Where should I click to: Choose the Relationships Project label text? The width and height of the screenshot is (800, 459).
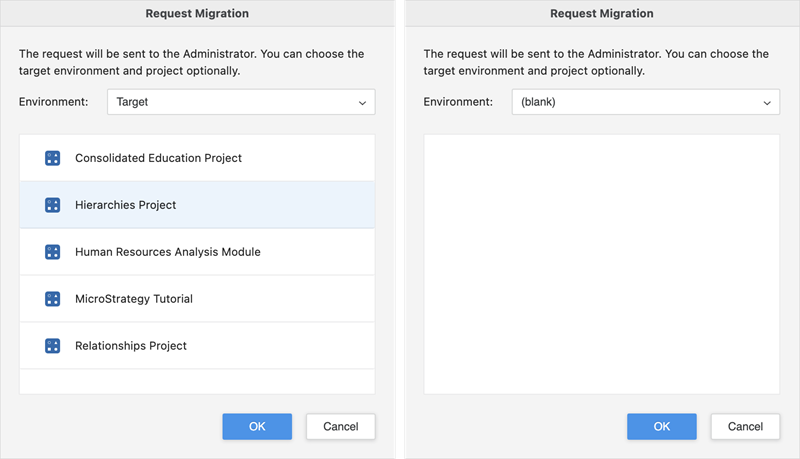pos(130,346)
